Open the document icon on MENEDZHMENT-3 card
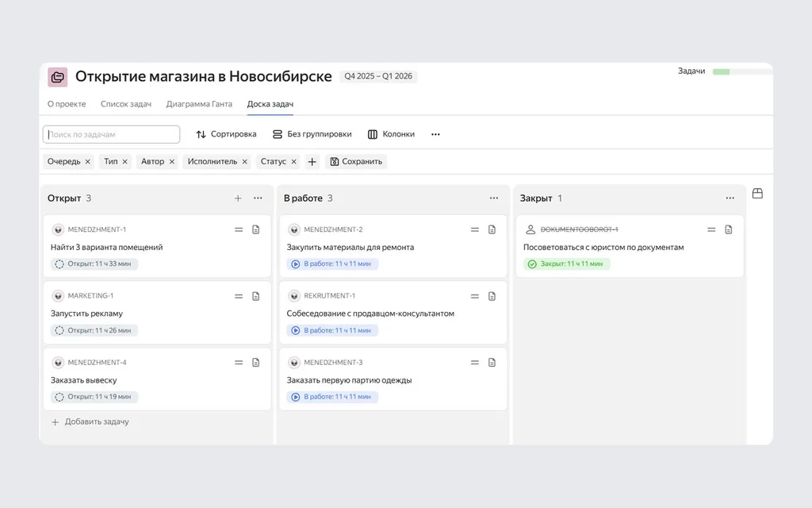 pyautogui.click(x=492, y=362)
